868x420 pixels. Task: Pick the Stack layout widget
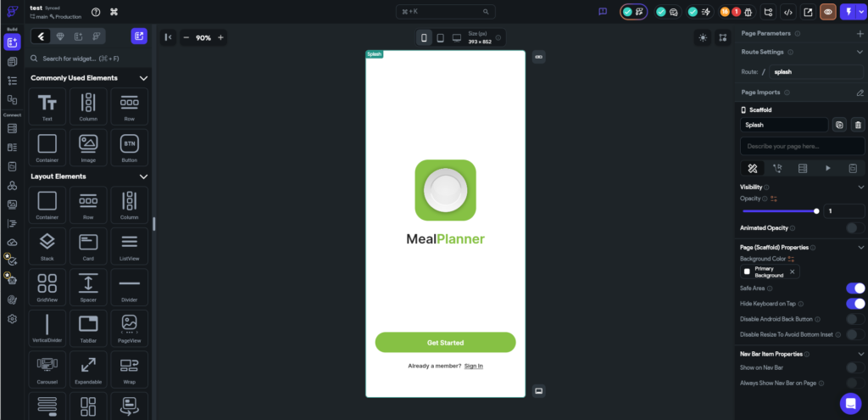pyautogui.click(x=47, y=245)
